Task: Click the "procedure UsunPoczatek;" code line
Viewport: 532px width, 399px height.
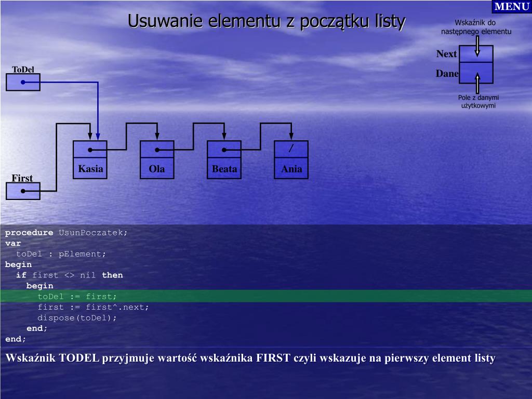Action: [x=66, y=233]
